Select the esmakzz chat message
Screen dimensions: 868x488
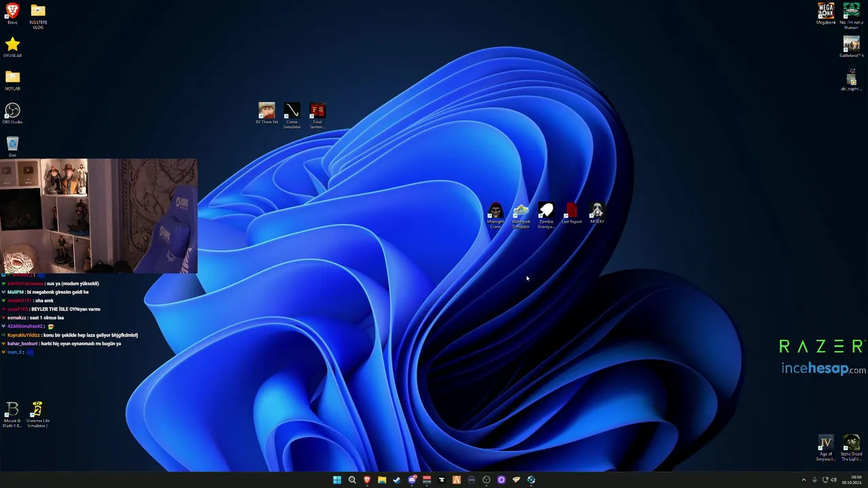(x=33, y=318)
